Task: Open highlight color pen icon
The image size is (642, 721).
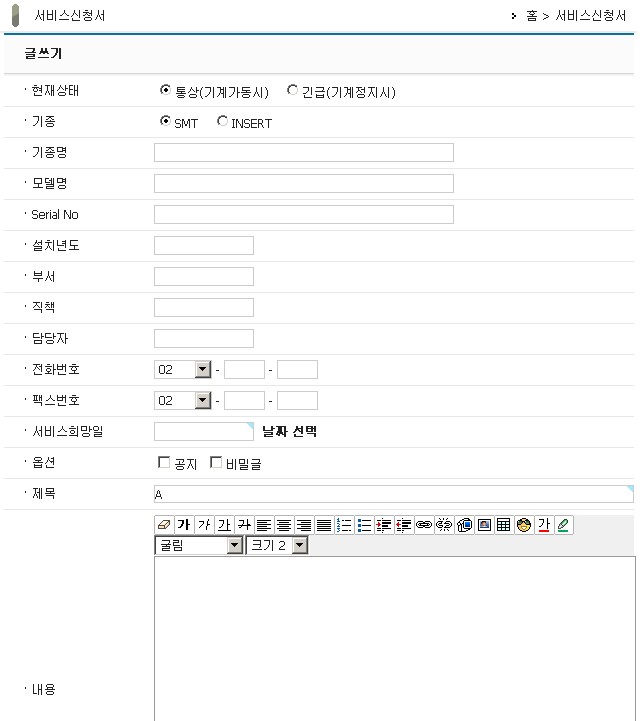Action: [x=564, y=525]
